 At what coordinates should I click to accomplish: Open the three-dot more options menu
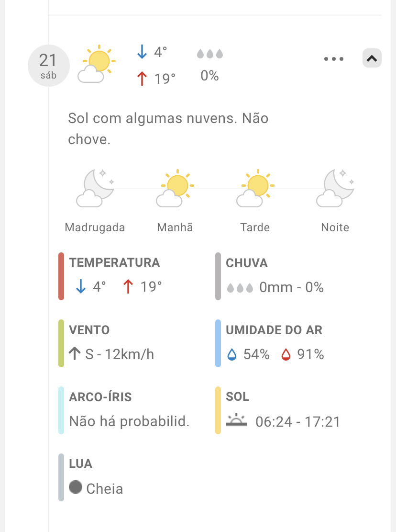[334, 59]
